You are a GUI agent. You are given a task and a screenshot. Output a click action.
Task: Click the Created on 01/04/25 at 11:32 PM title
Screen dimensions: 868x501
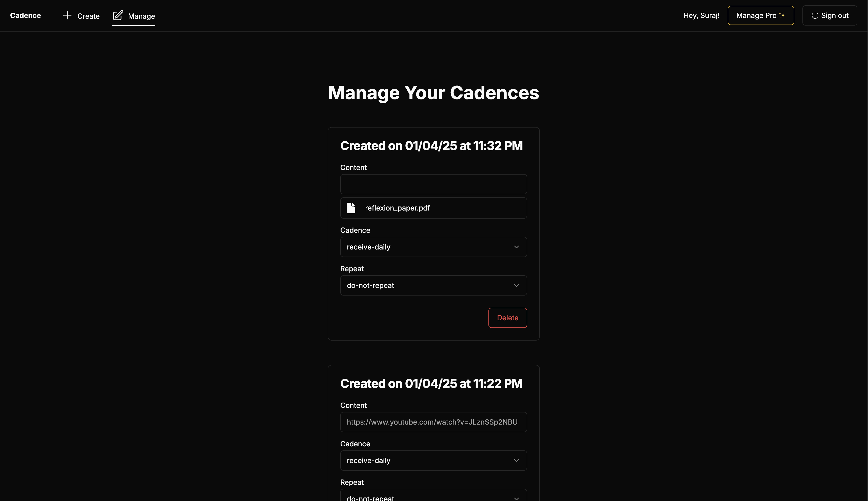[x=431, y=145]
